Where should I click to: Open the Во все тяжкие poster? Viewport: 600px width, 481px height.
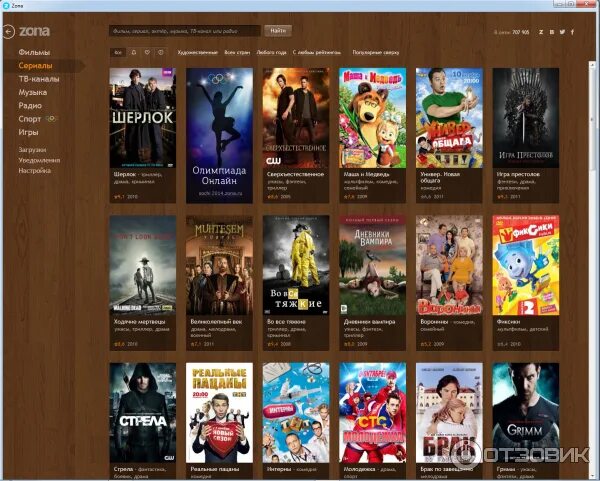pos(296,265)
